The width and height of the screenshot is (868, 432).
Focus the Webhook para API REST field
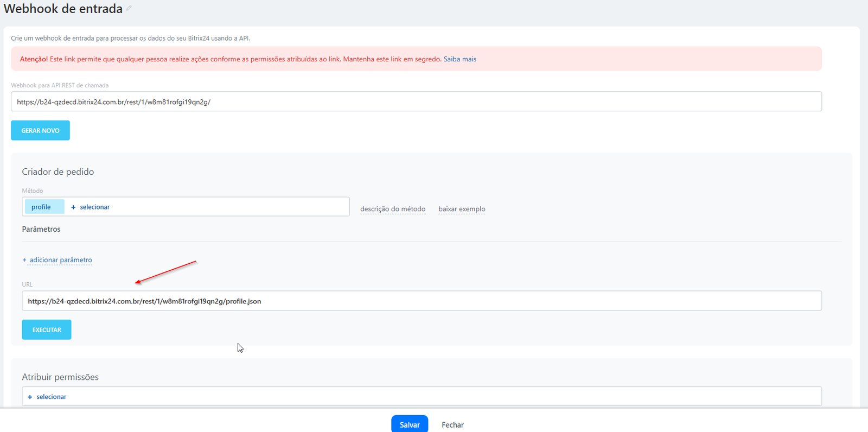(x=416, y=101)
